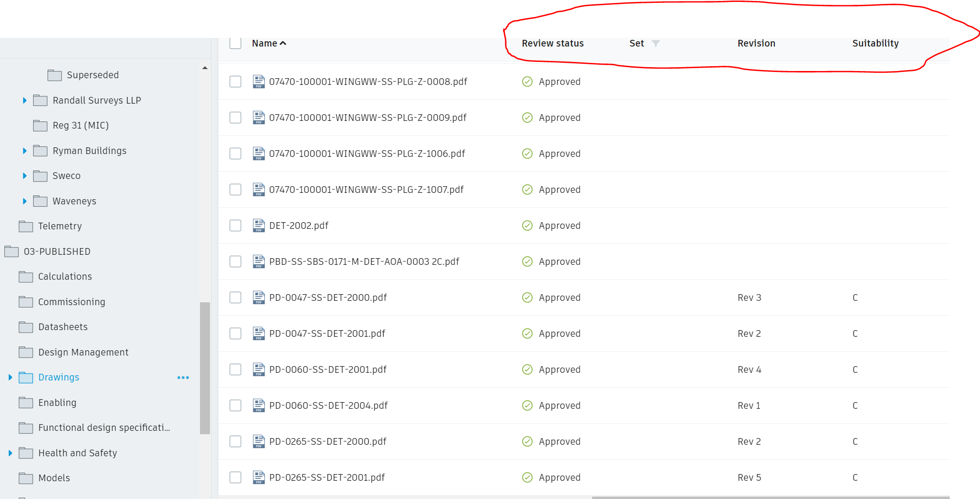The image size is (980, 499).
Task: Open the Drawings folder more-options menu
Action: 183,378
